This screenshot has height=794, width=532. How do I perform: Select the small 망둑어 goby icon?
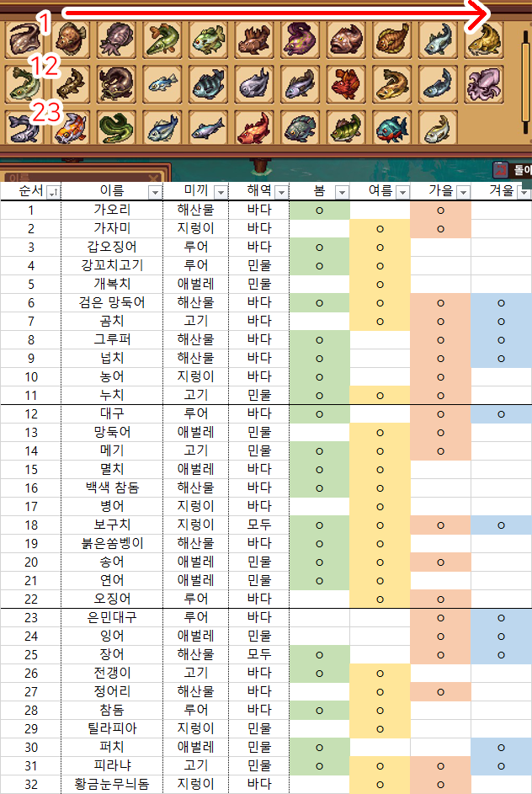pyautogui.click(x=71, y=83)
